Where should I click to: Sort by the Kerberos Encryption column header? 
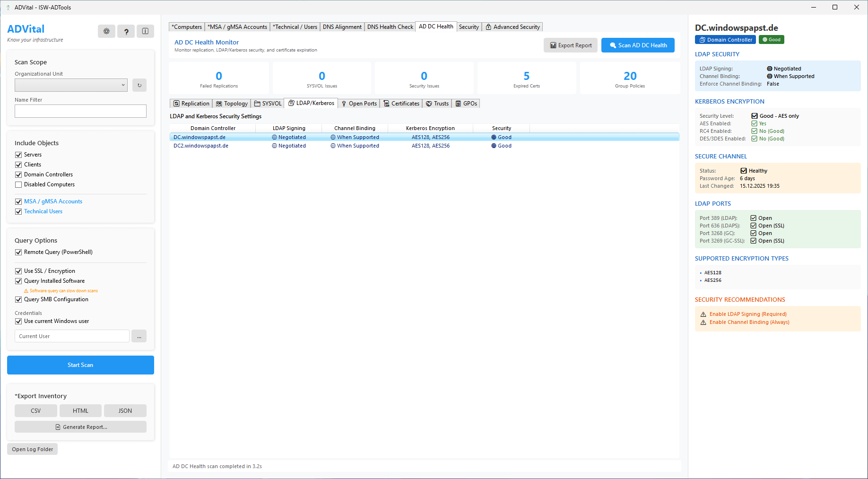click(x=430, y=128)
